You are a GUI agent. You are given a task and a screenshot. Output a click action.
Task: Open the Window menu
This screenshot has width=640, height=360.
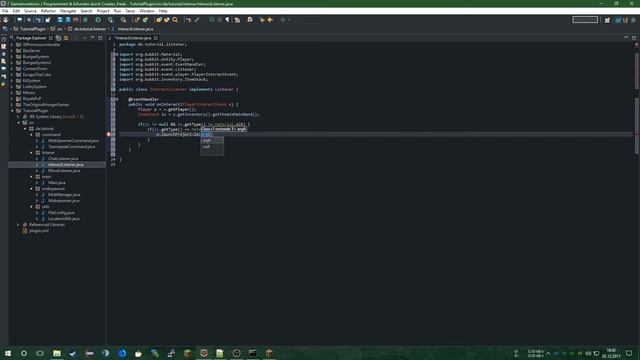(x=147, y=11)
